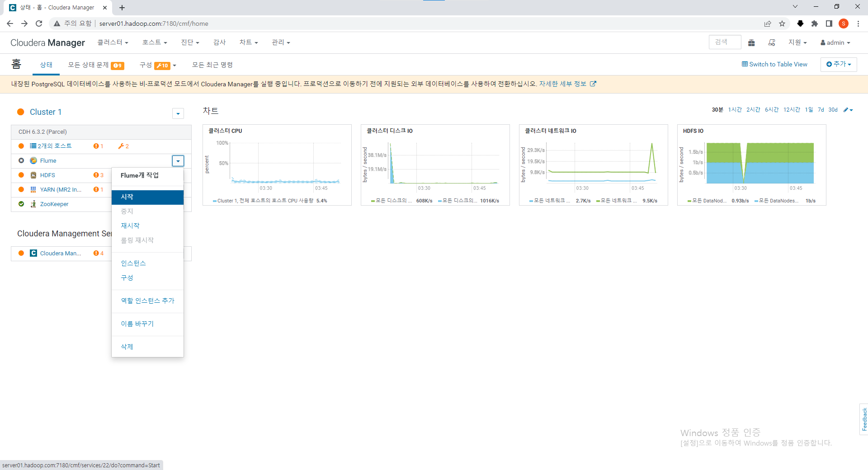Open Chrome three-dot menu
The height and width of the screenshot is (470, 868).
point(858,23)
